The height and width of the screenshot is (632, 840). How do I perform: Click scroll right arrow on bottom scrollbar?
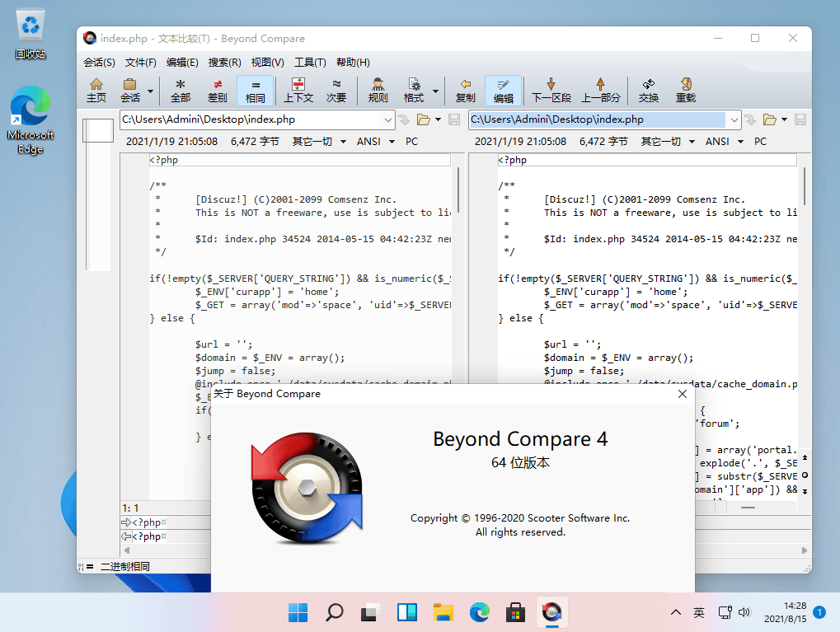pyautogui.click(x=804, y=550)
